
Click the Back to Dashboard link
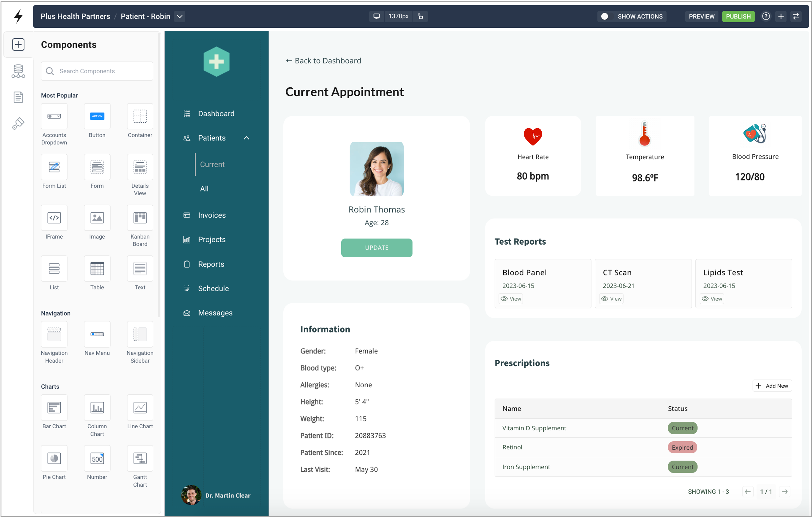pos(323,61)
